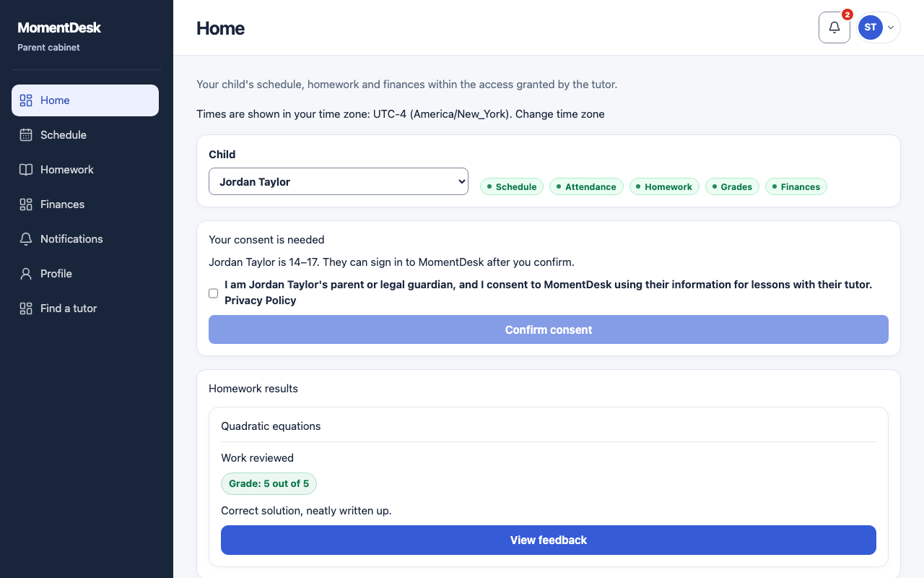This screenshot has height=578, width=924.
Task: Click the Grades access badge
Action: point(732,186)
